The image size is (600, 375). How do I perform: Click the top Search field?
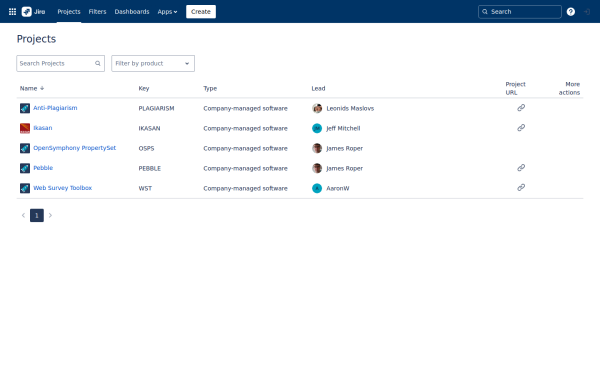pos(520,12)
